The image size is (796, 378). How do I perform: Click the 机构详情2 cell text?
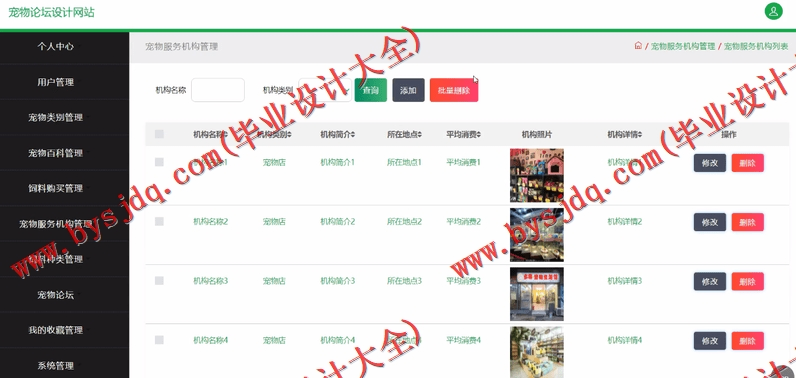point(625,222)
